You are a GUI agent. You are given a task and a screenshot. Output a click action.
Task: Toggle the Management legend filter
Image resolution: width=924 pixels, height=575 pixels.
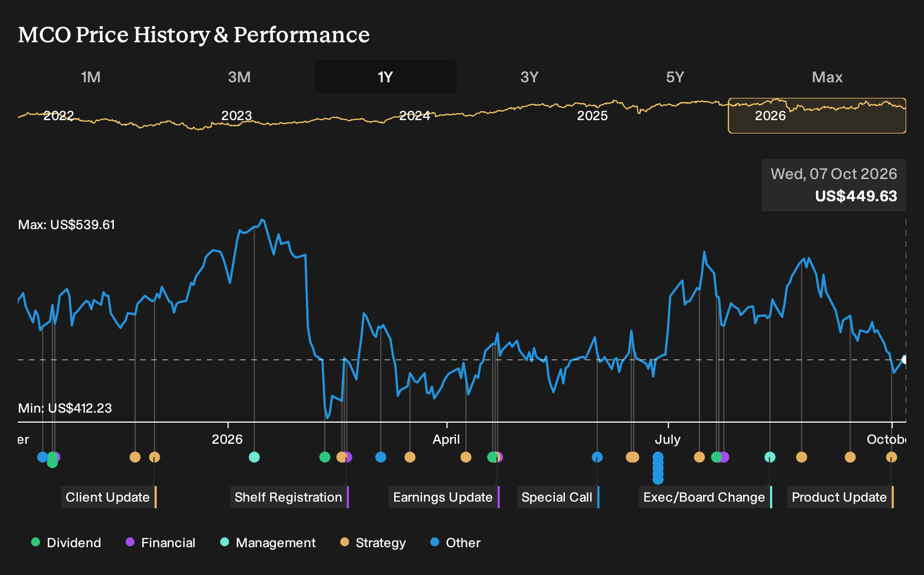(268, 543)
